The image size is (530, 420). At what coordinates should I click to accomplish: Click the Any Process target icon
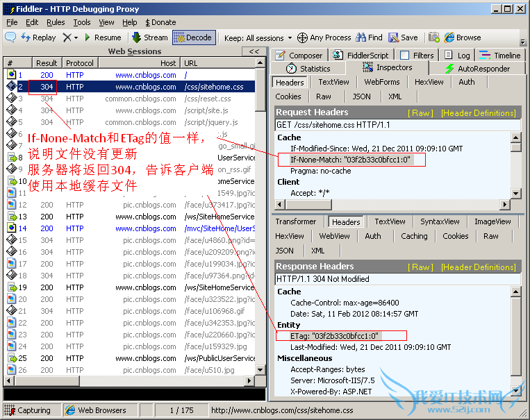pyautogui.click(x=302, y=37)
